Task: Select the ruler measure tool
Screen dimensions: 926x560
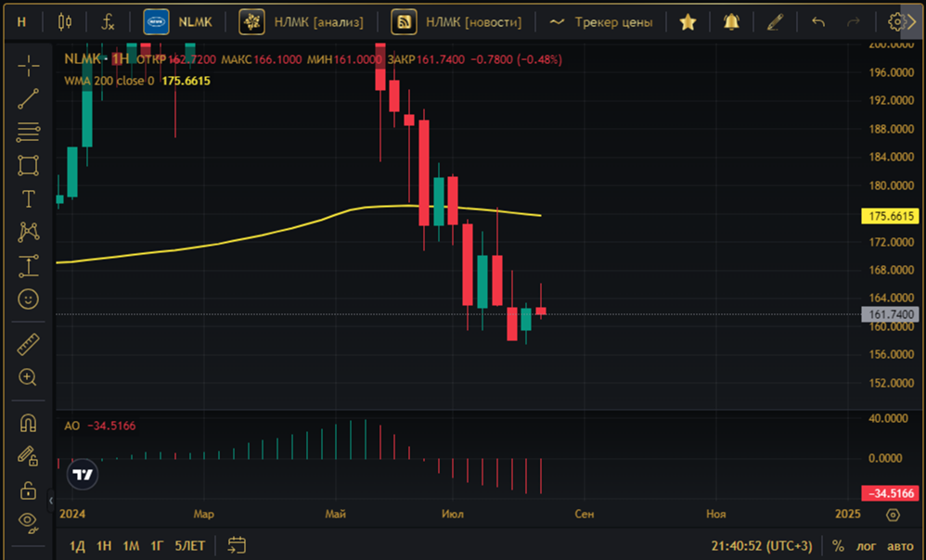Action: tap(29, 344)
